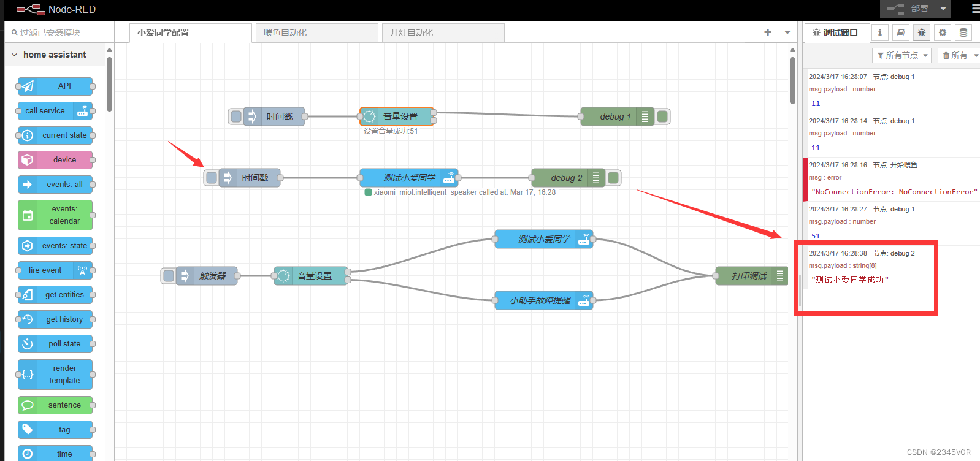Open the 所有节点 filter dropdown
The image size is (980, 461).
tap(902, 55)
